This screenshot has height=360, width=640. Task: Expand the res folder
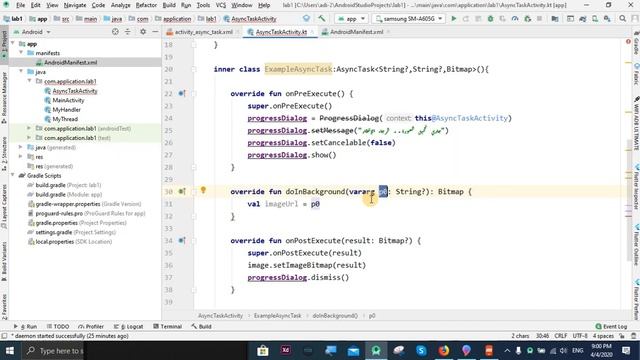[x=21, y=156]
